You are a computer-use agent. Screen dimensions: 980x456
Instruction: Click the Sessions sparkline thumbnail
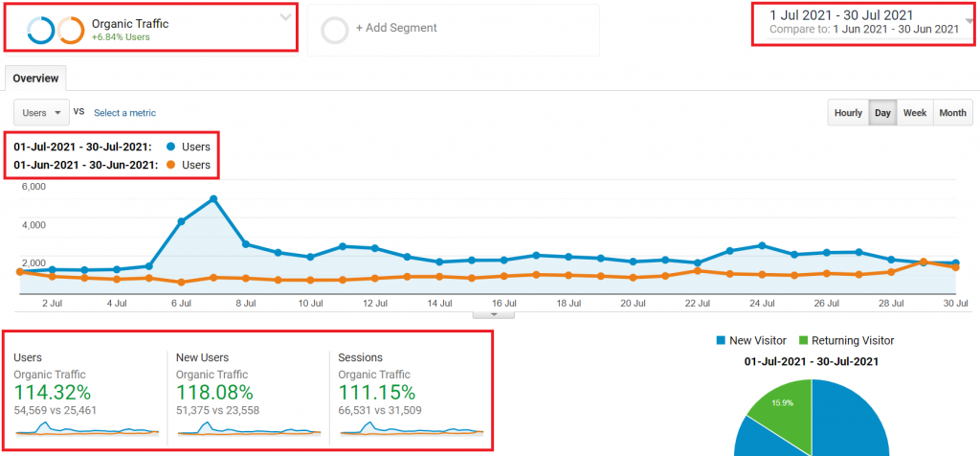(412, 428)
